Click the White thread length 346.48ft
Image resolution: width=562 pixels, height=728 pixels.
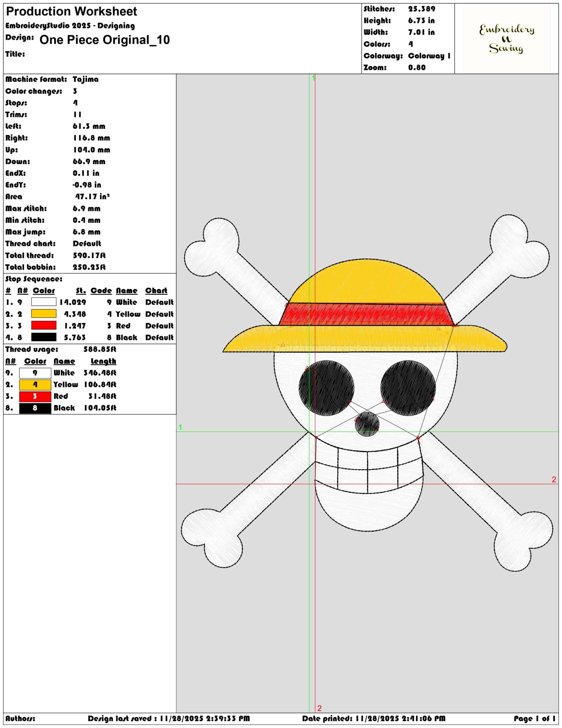[100, 373]
